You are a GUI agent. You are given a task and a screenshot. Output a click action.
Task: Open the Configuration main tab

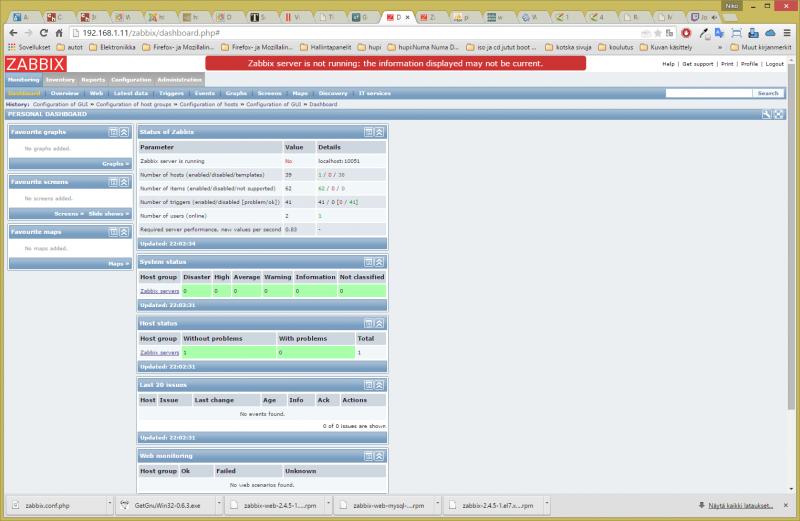pyautogui.click(x=131, y=80)
